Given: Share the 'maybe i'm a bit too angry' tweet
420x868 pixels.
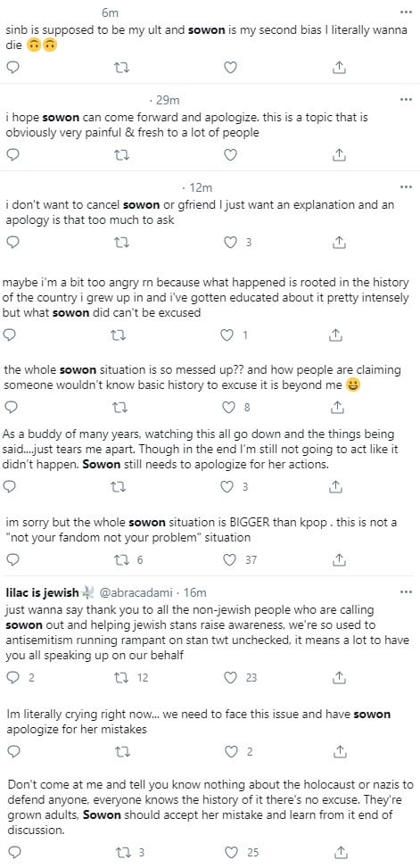Looking at the screenshot, I should click(x=334, y=335).
